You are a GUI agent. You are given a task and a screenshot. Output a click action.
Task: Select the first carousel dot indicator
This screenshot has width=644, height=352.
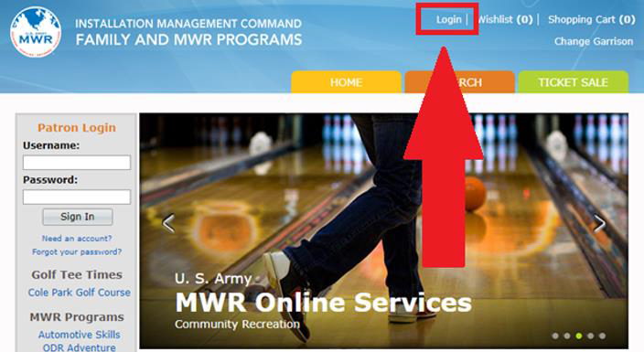point(555,336)
